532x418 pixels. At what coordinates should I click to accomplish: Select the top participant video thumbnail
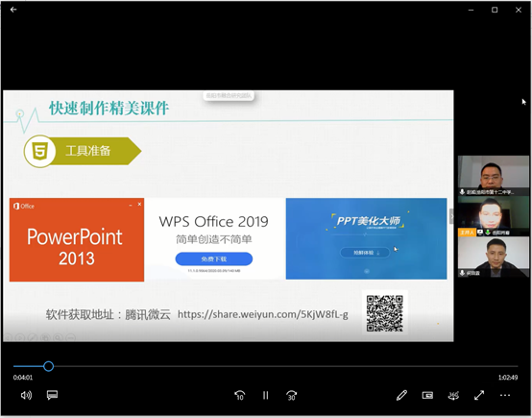point(493,176)
